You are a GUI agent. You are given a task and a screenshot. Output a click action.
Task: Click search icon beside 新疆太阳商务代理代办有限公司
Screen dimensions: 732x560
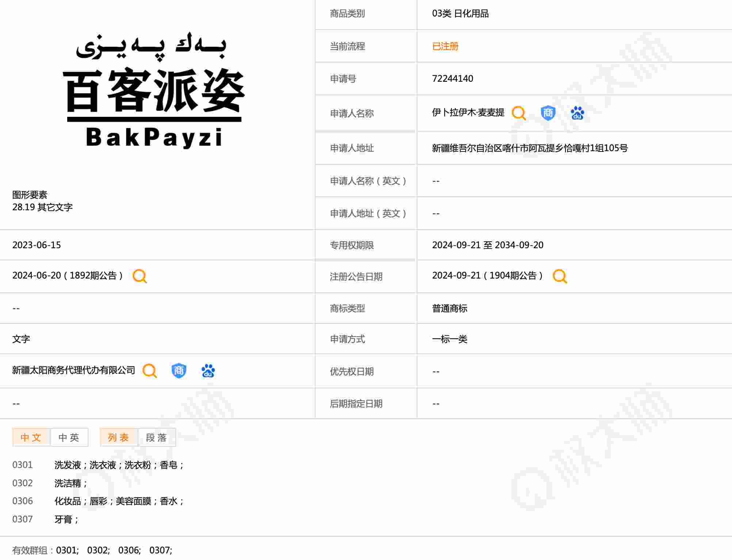click(x=149, y=371)
